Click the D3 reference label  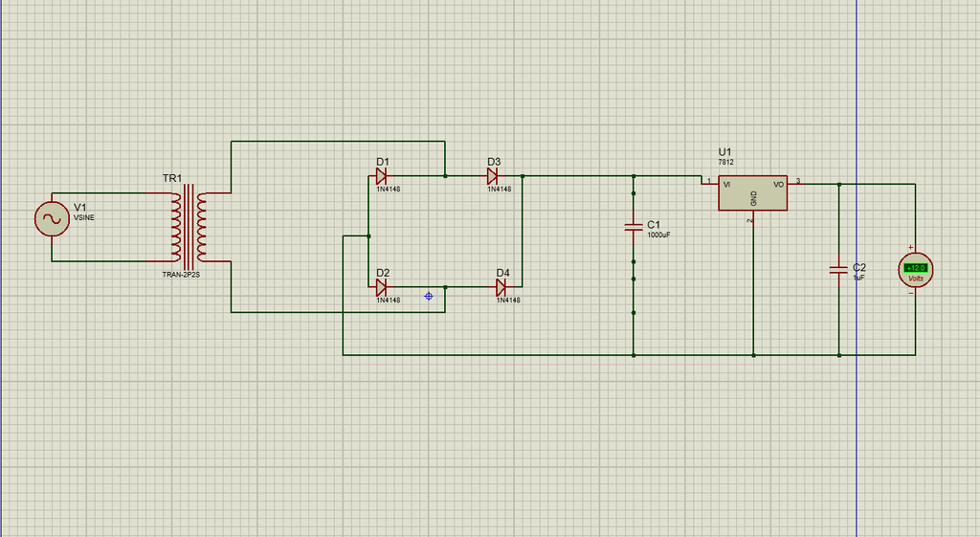tap(494, 162)
